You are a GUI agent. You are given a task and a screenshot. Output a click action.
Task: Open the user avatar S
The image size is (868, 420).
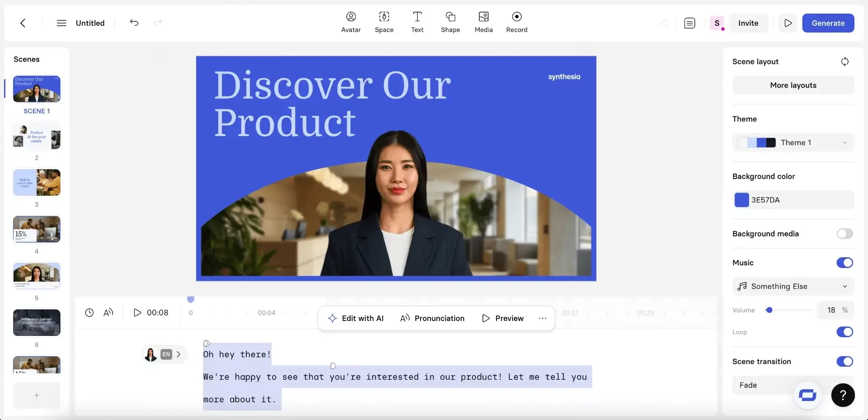click(x=717, y=23)
